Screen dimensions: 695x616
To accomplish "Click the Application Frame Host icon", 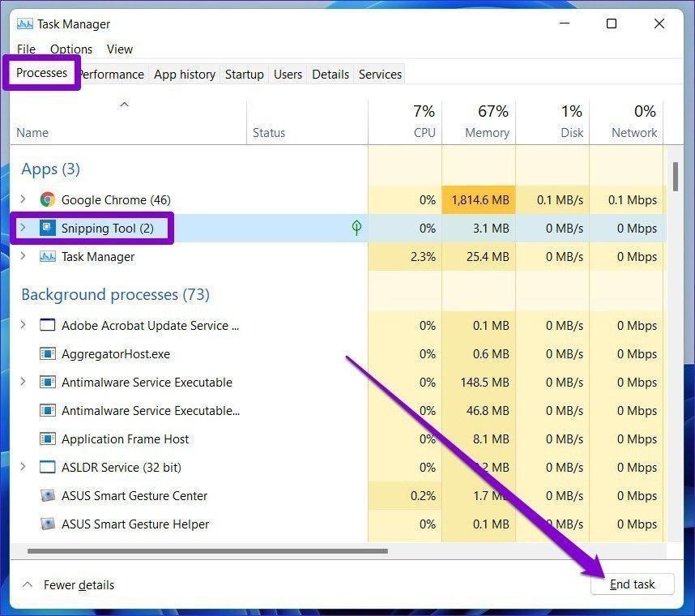I will (47, 438).
